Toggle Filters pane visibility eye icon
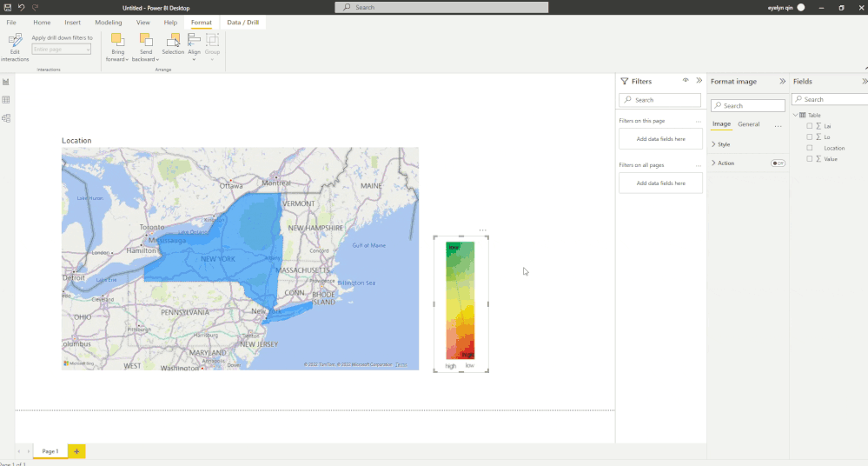 [x=686, y=80]
